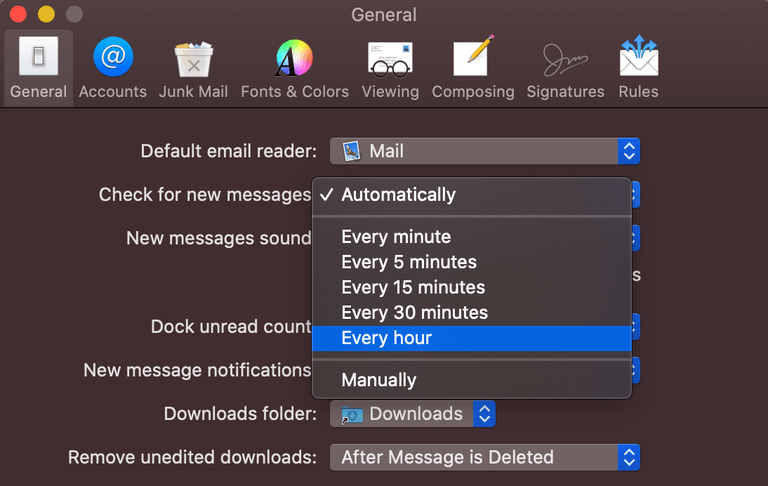Open Fonts & Colors preferences

[x=294, y=68]
